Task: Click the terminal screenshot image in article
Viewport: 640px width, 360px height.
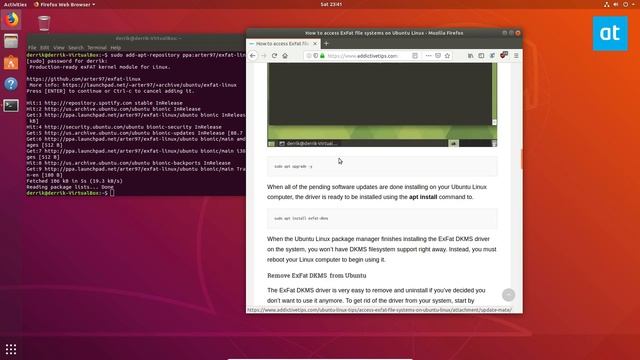Action: click(382, 105)
